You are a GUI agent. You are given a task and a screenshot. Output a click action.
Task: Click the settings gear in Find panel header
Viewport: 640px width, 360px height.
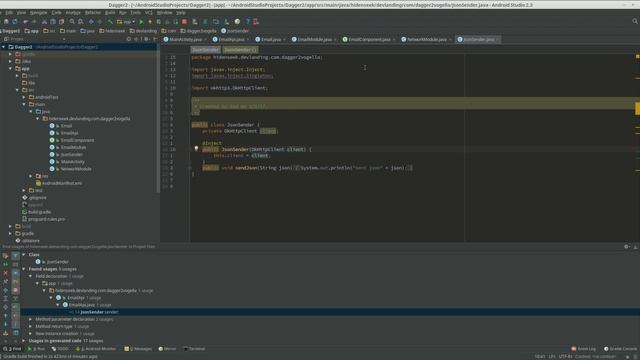[x=627, y=247]
